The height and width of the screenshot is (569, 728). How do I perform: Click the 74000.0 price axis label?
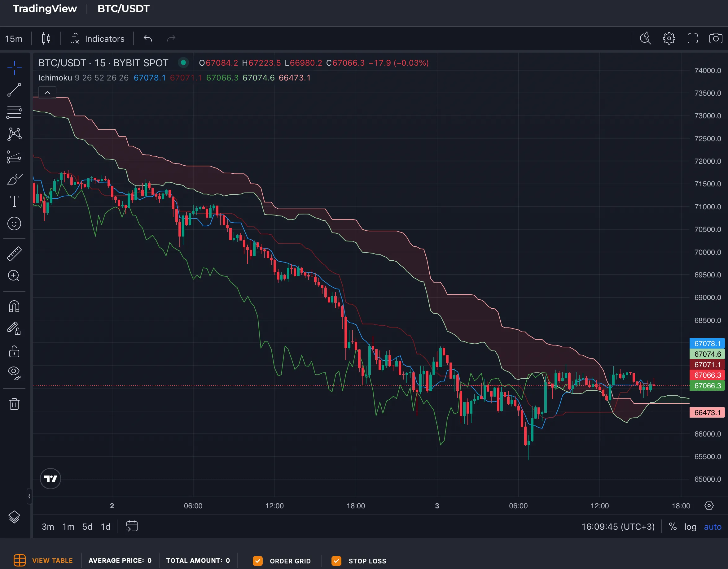click(708, 71)
